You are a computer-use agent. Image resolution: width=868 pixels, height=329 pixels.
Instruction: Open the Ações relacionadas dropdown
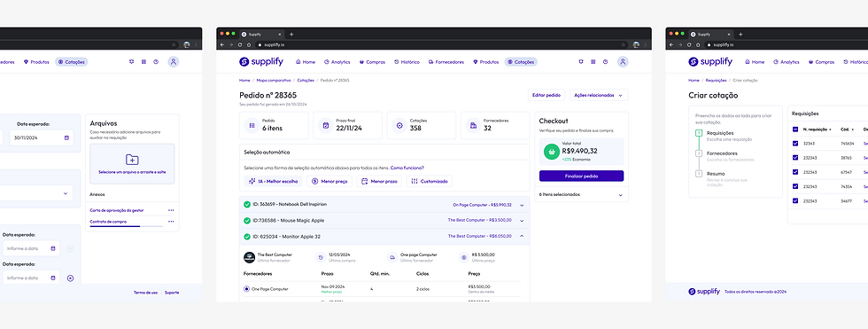[x=599, y=95]
